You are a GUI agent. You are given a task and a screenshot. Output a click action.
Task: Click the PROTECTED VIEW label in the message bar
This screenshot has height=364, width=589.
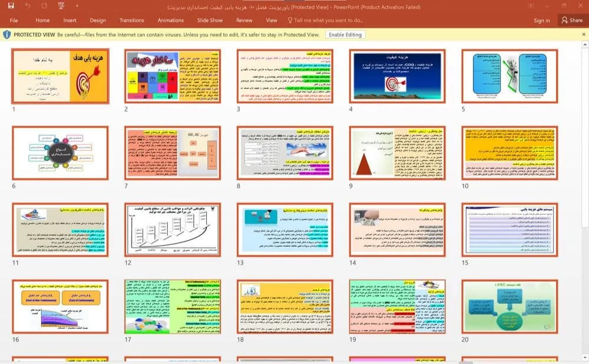(x=35, y=35)
